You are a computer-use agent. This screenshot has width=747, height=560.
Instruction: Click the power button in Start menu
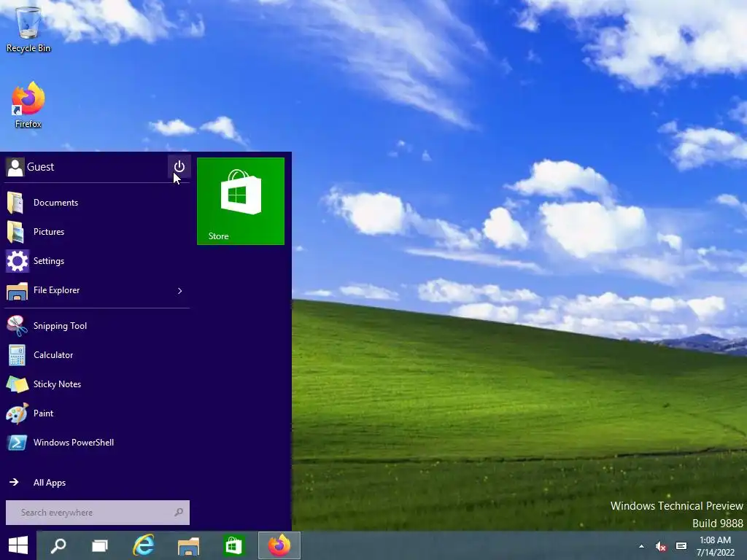coord(179,166)
